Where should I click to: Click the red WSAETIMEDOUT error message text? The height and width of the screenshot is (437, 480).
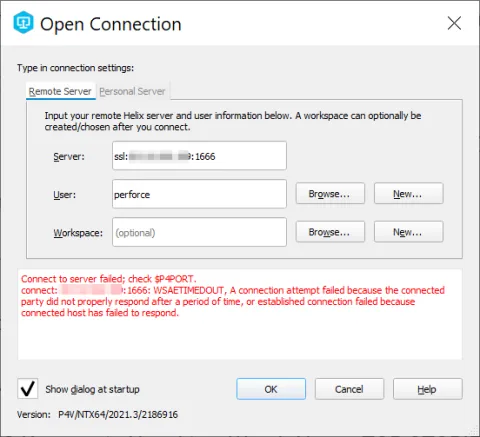click(x=233, y=301)
